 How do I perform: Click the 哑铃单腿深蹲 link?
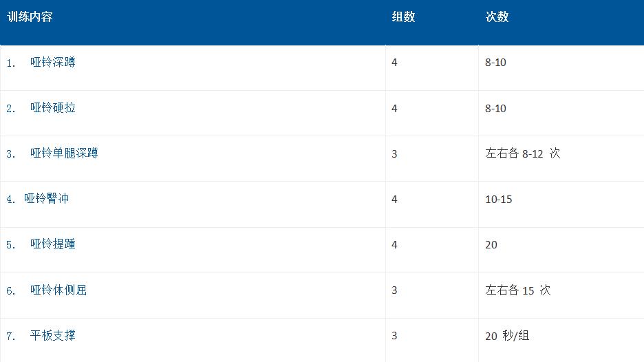64,153
